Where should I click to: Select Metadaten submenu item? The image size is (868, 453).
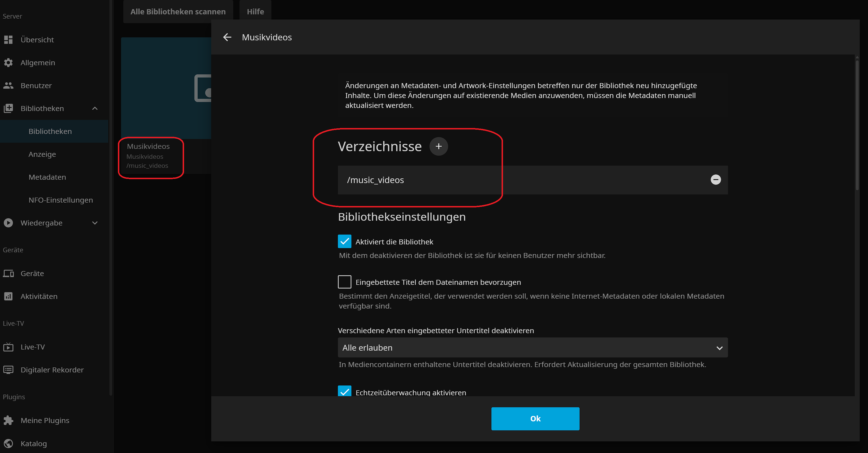pyautogui.click(x=47, y=177)
